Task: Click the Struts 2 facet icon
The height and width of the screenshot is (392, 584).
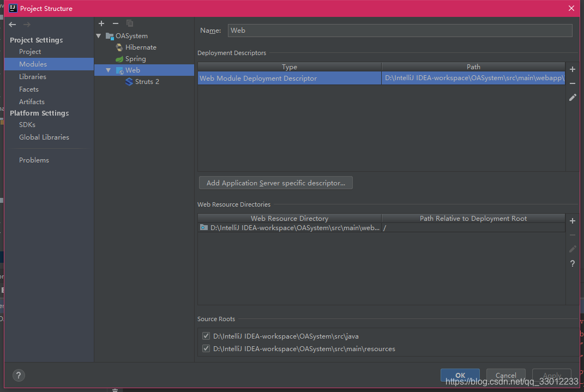Action: (x=129, y=82)
